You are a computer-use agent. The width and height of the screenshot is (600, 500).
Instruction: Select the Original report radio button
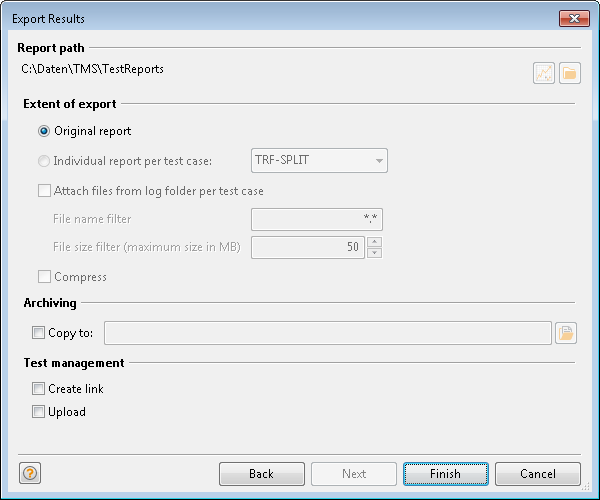[44, 131]
